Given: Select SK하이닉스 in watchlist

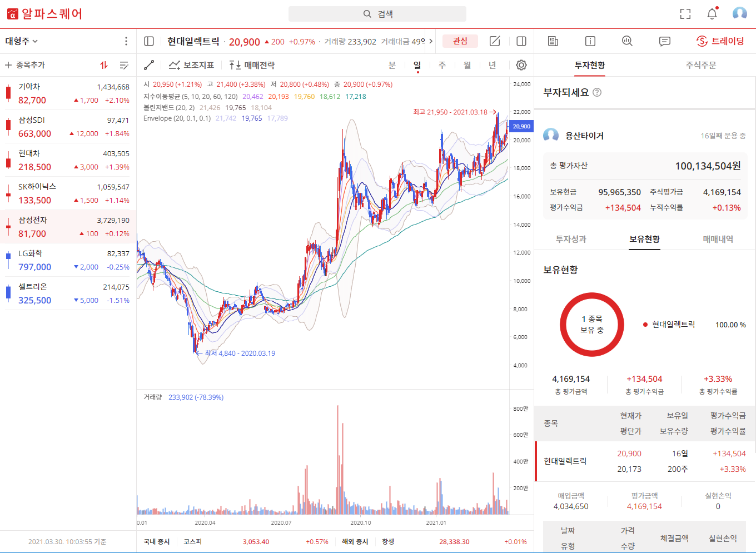Looking at the screenshot, I should point(68,193).
